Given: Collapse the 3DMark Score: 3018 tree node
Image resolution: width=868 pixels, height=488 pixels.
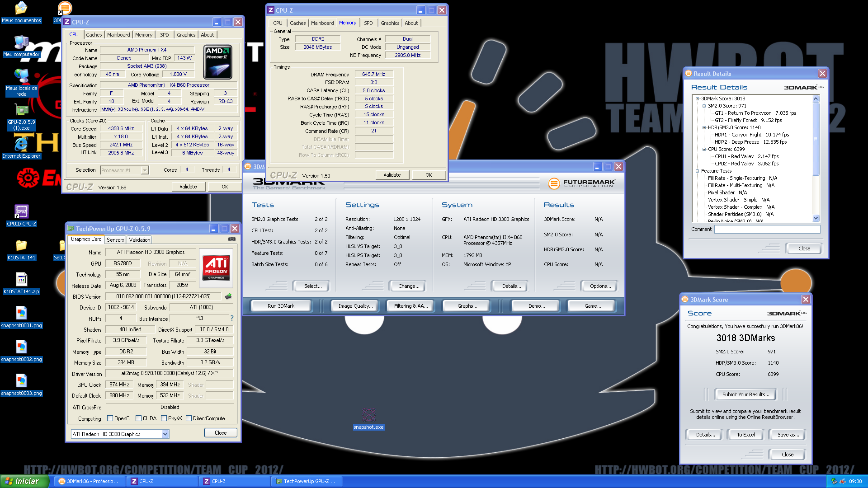Looking at the screenshot, I should tap(697, 99).
